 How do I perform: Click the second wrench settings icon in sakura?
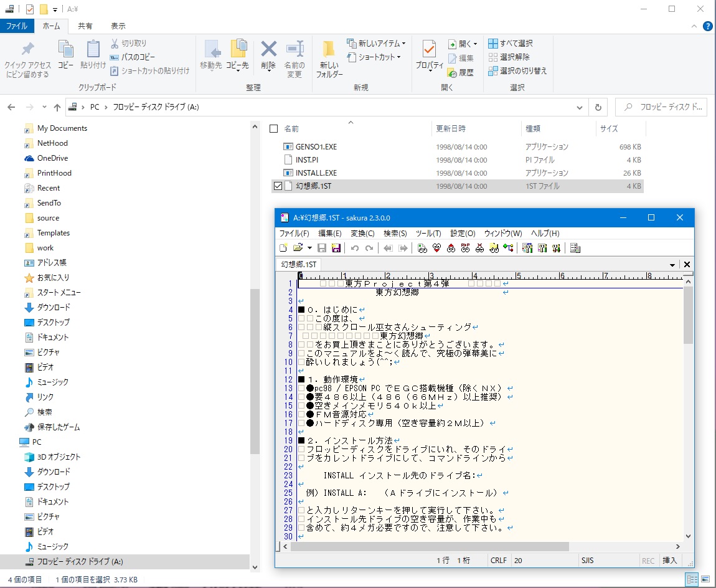pos(542,248)
